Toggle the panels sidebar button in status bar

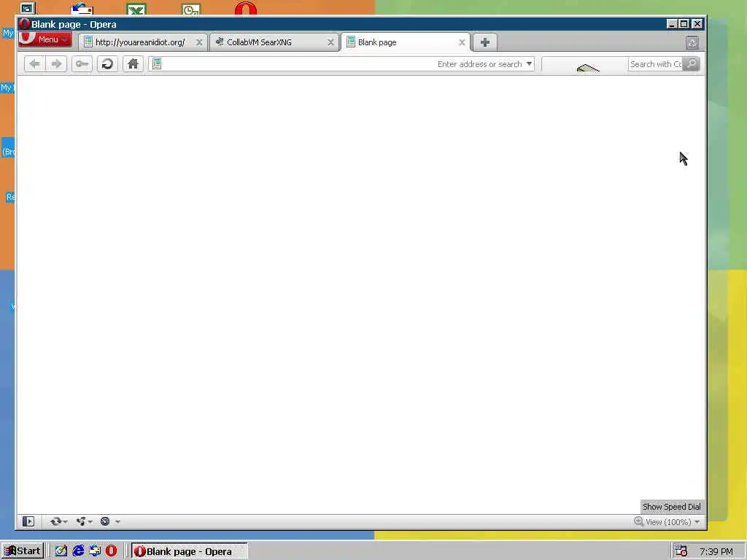point(28,521)
